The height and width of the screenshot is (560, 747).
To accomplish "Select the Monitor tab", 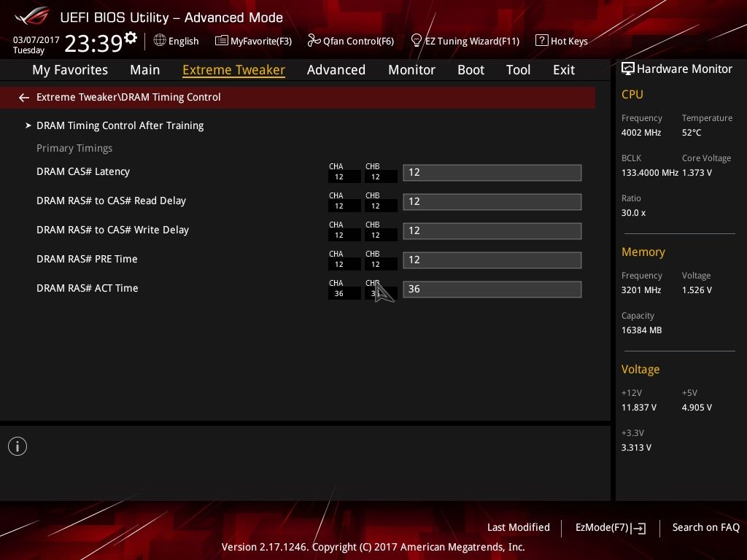I will pyautogui.click(x=411, y=69).
